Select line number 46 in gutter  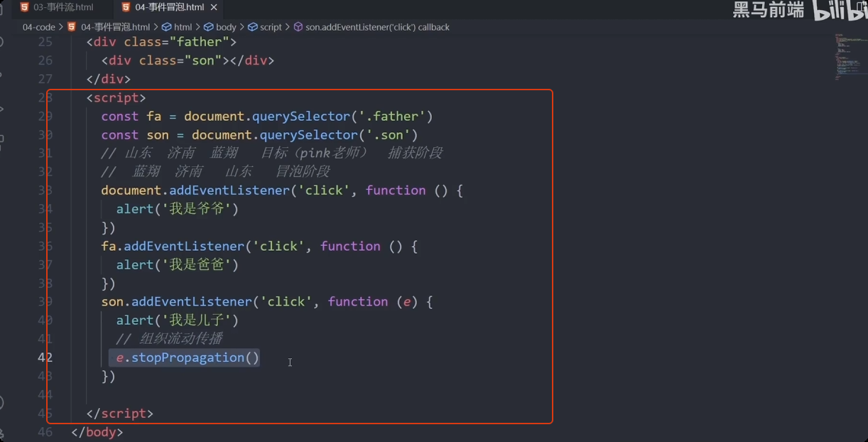45,432
